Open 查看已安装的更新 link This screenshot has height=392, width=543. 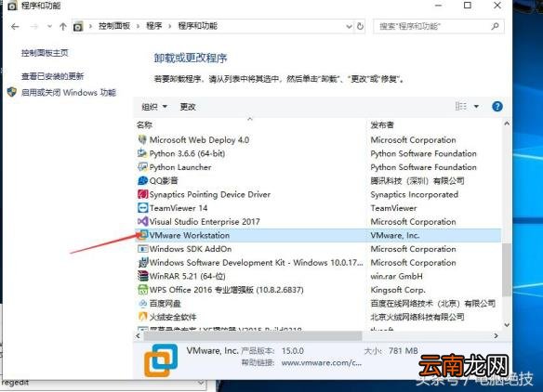pyautogui.click(x=52, y=76)
